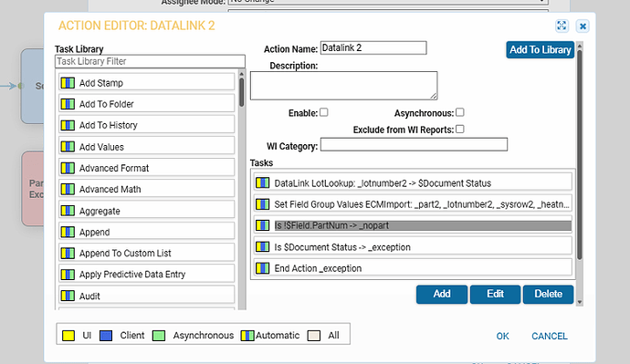Viewport: 630px width, 364px height.
Task: Select Apply Predictive Data Entry entry
Action: (147, 275)
